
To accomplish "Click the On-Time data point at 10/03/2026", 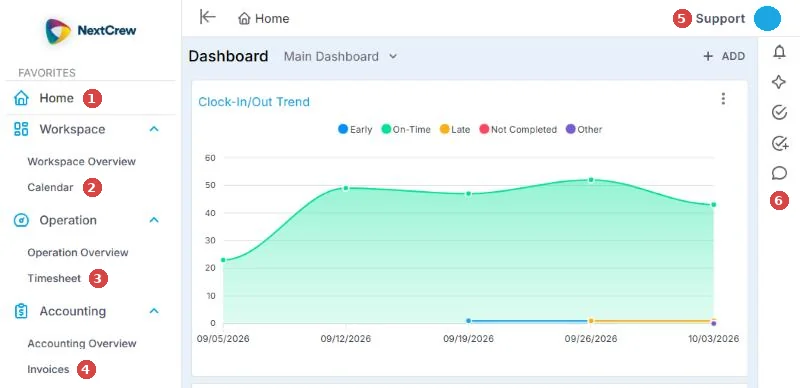I will click(714, 205).
